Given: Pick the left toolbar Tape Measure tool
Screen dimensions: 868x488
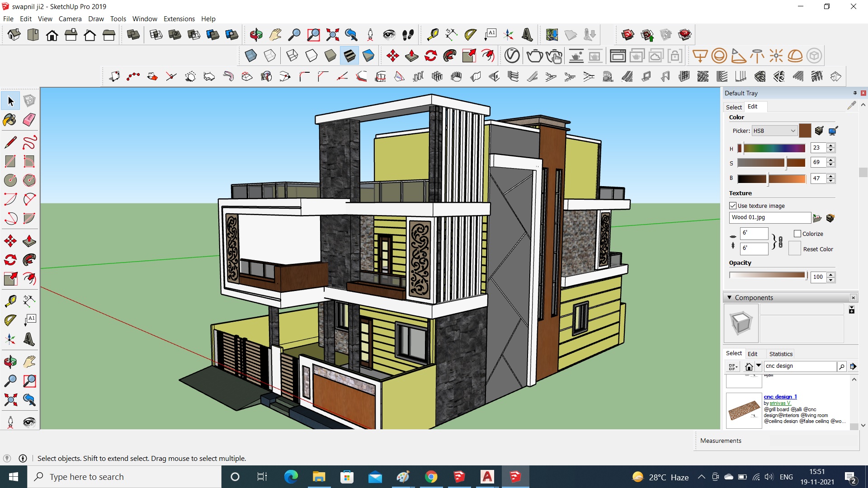Looking at the screenshot, I should tap(10, 300).
